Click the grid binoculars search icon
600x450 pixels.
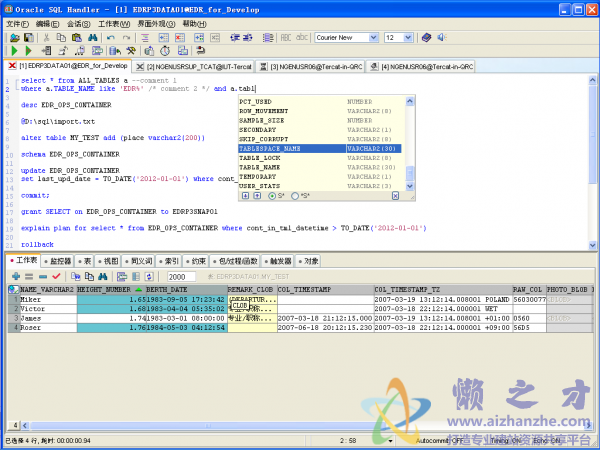click(x=103, y=276)
